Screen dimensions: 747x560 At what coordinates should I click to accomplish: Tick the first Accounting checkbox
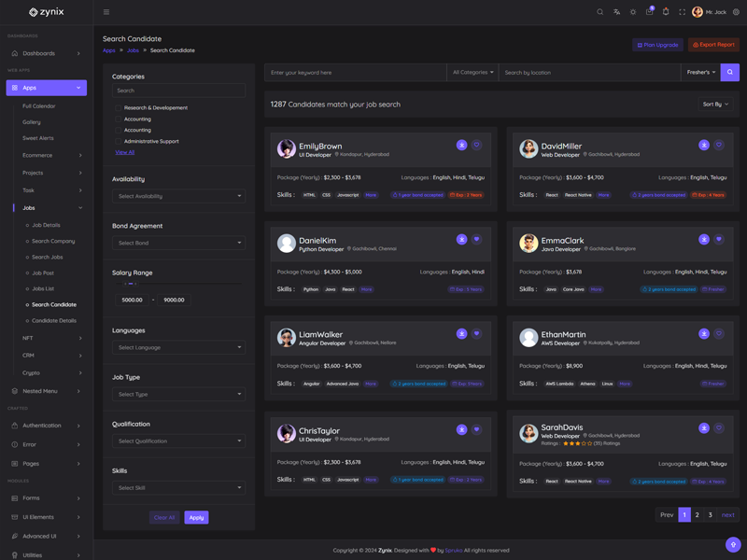tap(118, 119)
